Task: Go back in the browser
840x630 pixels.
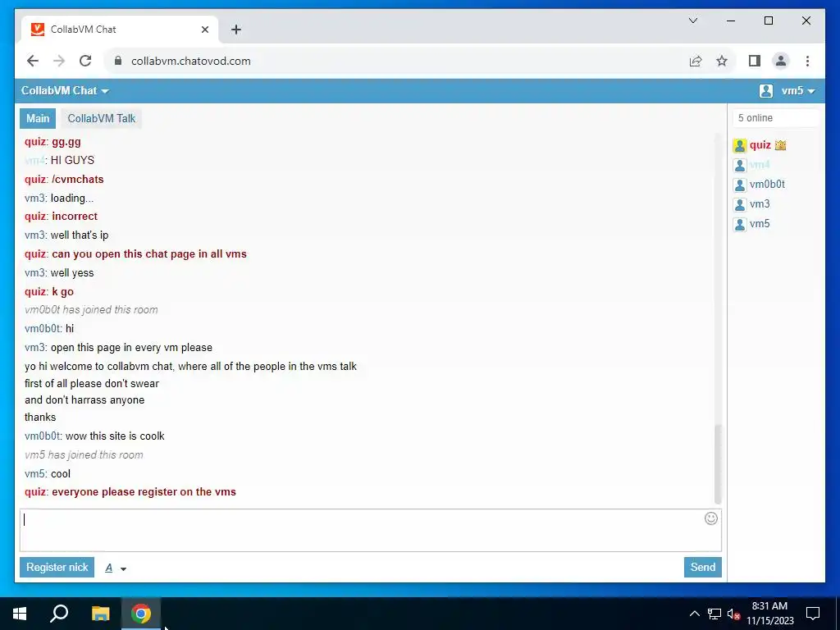Action: [x=33, y=61]
